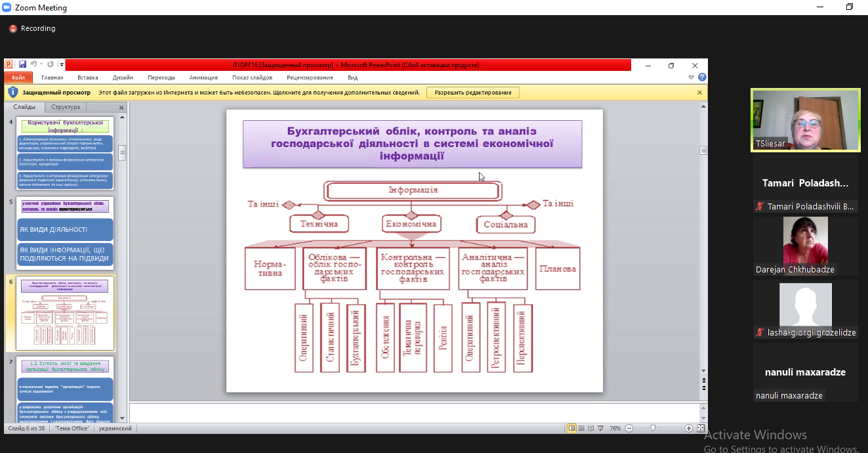Viewport: 868px width, 453px height.
Task: Start slide show from status bar icon
Action: [600, 428]
